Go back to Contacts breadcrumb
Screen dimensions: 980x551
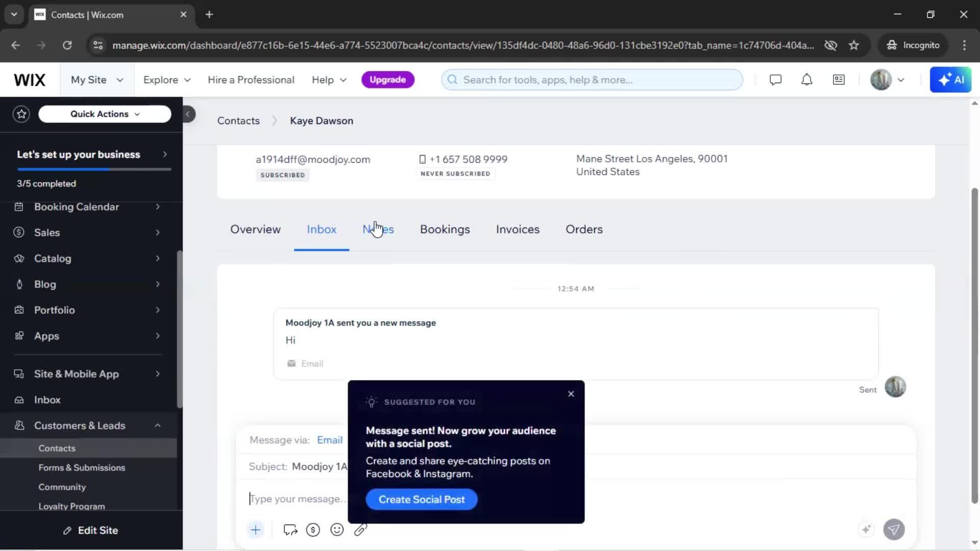(238, 121)
